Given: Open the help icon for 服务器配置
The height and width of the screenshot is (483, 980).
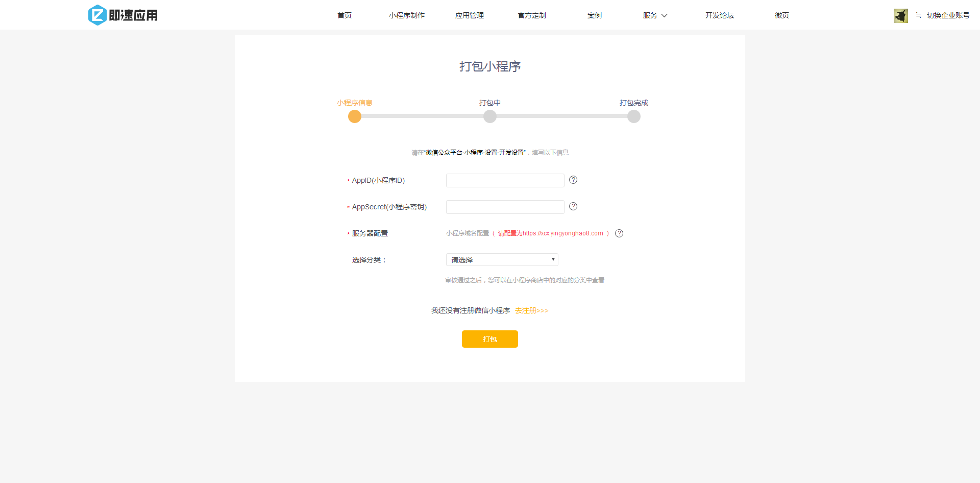Looking at the screenshot, I should coord(619,233).
